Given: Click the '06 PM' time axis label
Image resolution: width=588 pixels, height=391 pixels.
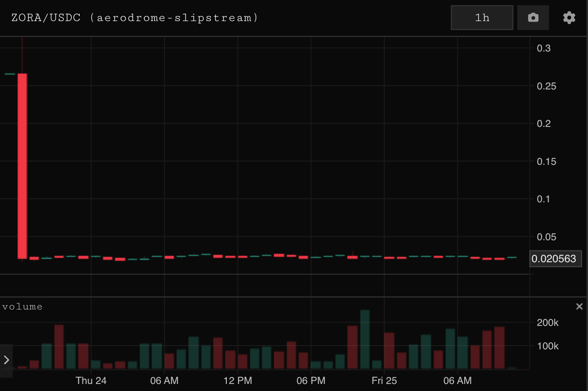Looking at the screenshot, I should pyautogui.click(x=311, y=380).
